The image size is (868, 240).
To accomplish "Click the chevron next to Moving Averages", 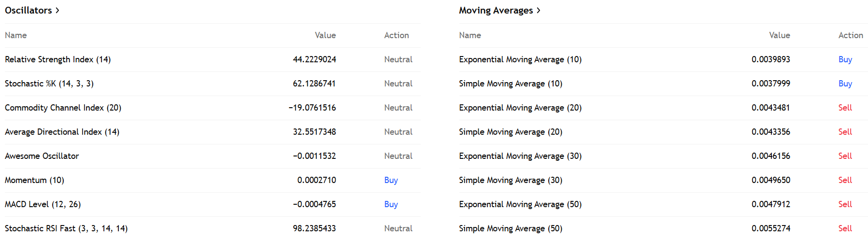I will tap(539, 10).
